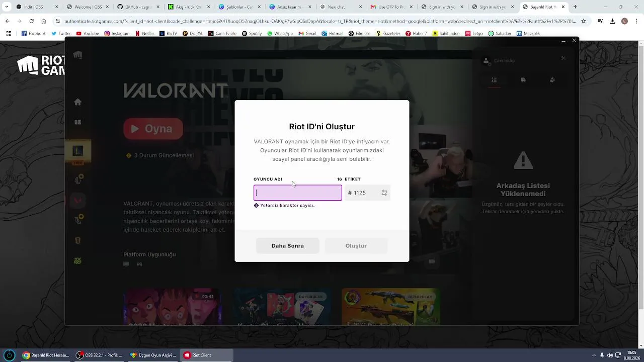
Task: Open the YouTube bookmark
Action: pos(88,34)
